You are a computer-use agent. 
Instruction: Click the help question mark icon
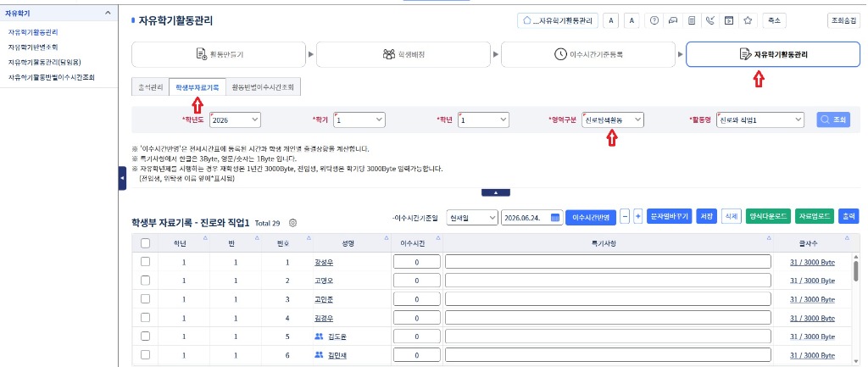(654, 20)
